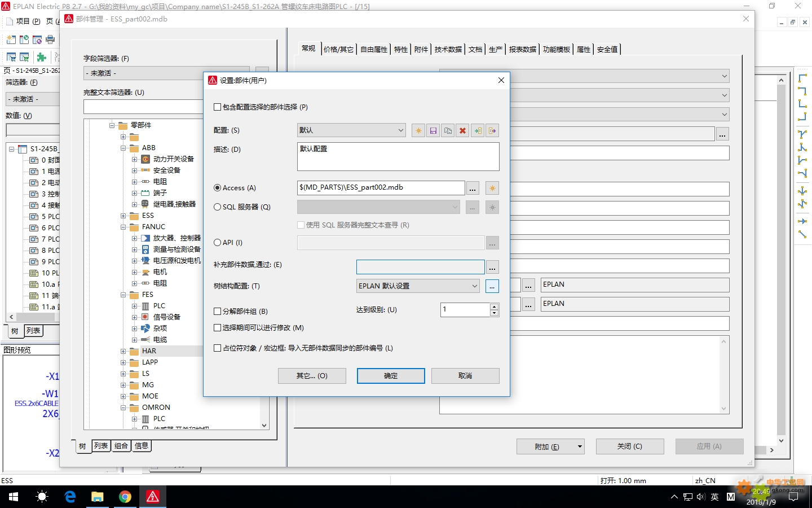
Task: Select the SQL 服务器 radio button
Action: point(217,207)
